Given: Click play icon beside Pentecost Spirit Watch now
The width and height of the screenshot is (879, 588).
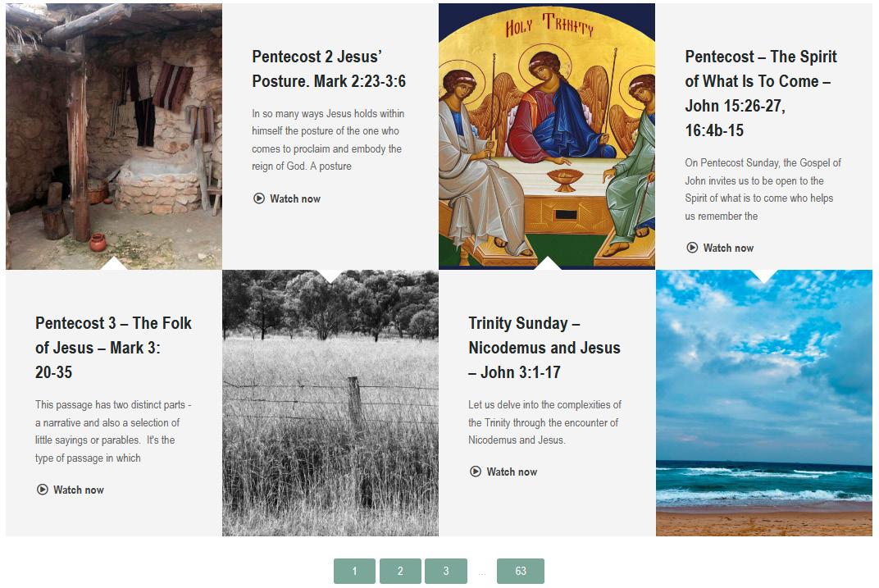Looking at the screenshot, I should click(692, 248).
